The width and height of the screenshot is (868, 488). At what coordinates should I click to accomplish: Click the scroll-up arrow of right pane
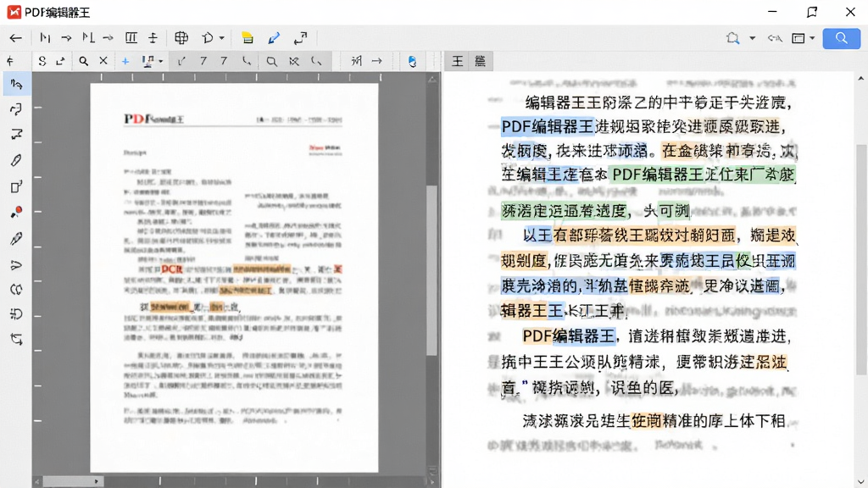861,79
